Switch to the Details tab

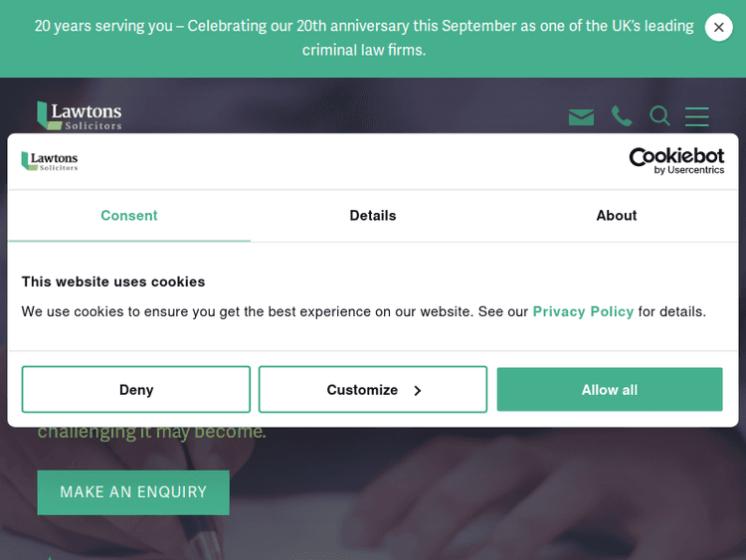373,216
